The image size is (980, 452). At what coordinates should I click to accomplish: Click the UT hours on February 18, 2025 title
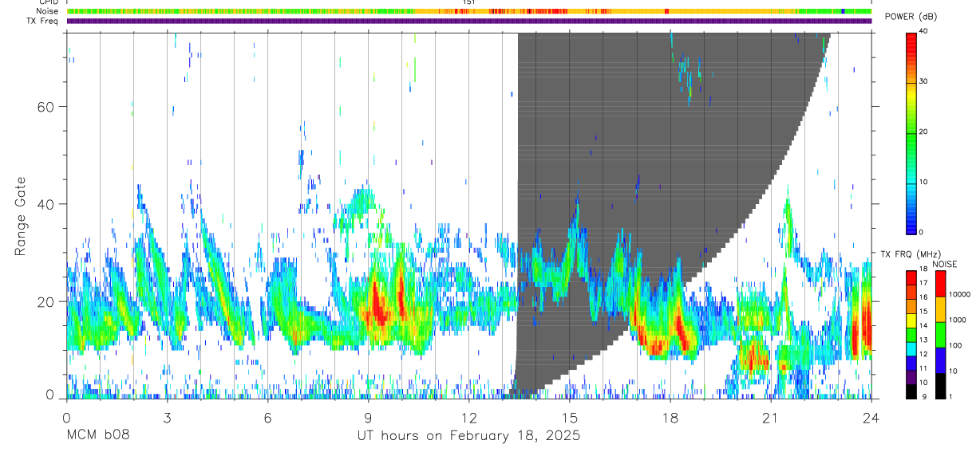click(468, 437)
